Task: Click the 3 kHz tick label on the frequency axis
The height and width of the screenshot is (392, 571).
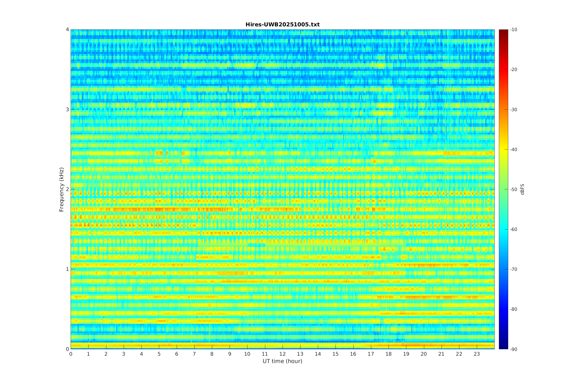Action: click(x=67, y=110)
